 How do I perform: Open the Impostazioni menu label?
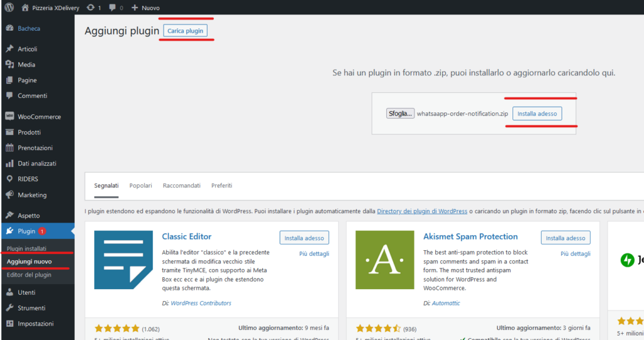[36, 324]
